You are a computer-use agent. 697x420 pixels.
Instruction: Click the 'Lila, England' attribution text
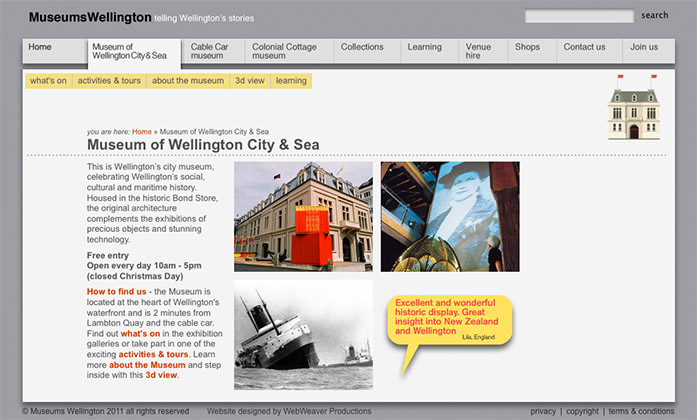(478, 337)
